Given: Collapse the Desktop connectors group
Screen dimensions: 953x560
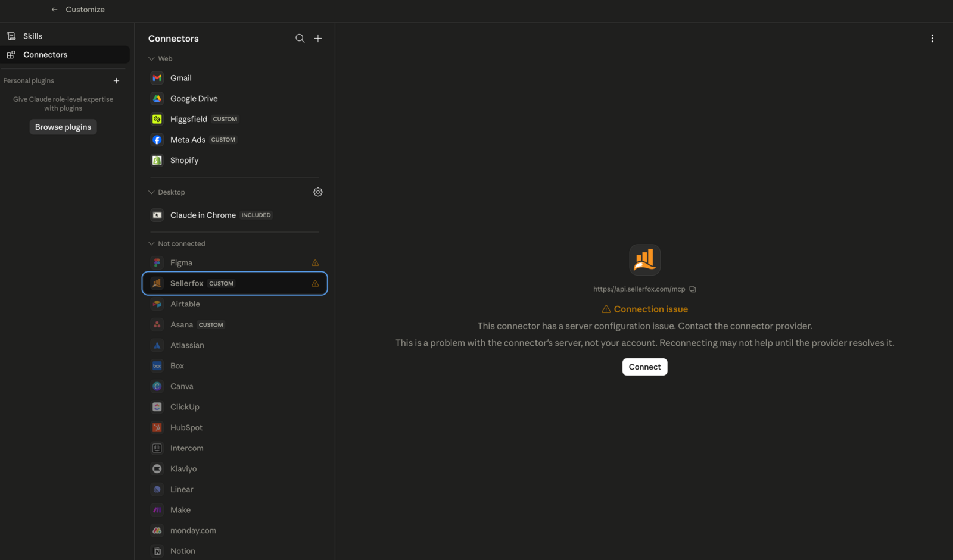Looking at the screenshot, I should pos(151,192).
